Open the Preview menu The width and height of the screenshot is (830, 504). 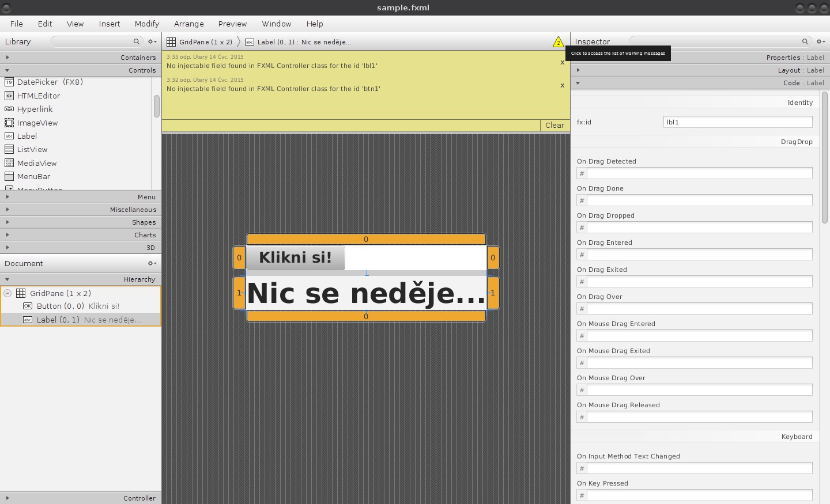click(232, 24)
